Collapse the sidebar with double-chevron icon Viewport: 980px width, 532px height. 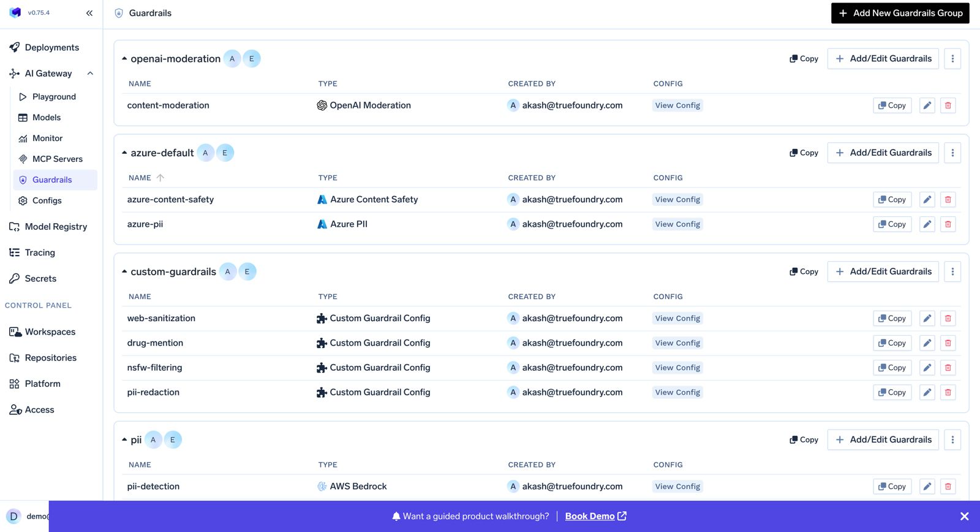[x=89, y=13]
